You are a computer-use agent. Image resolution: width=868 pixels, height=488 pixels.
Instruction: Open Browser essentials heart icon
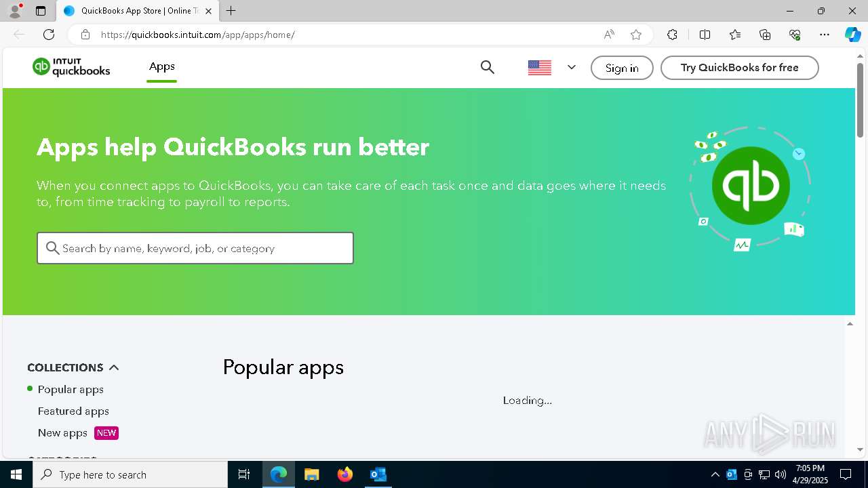point(795,35)
